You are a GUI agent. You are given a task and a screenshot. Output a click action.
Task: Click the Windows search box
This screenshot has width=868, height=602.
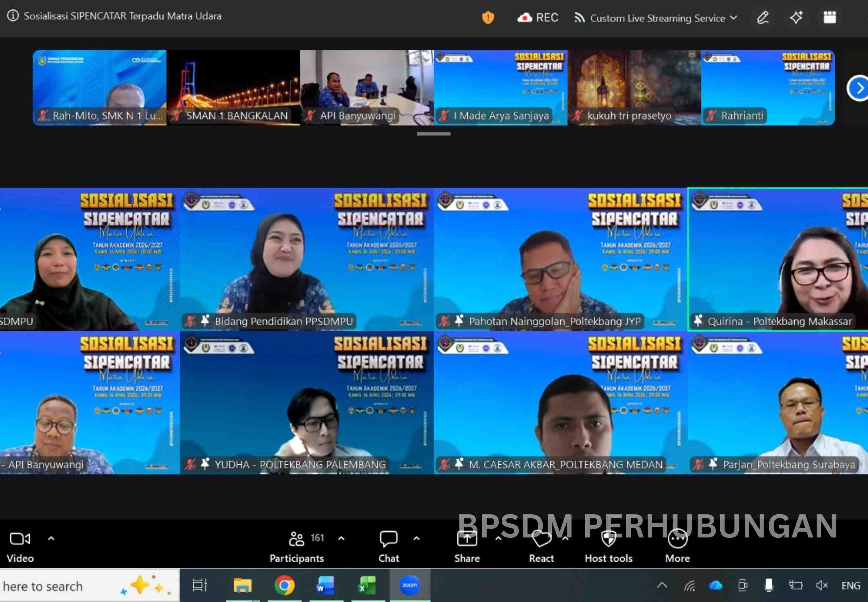tap(89, 586)
